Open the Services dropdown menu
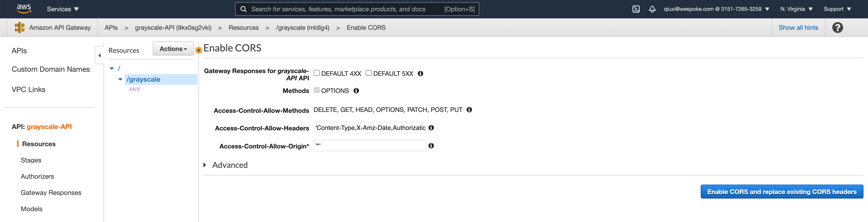 63,9
